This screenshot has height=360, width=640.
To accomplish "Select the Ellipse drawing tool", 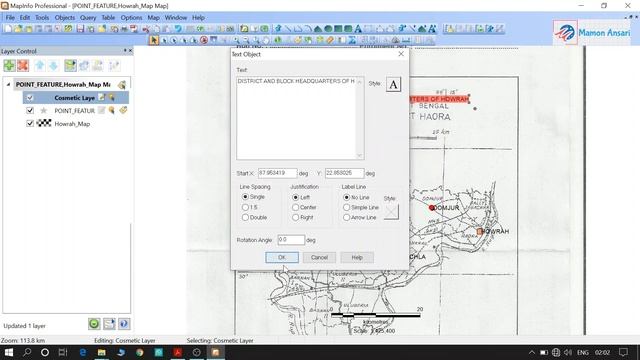I will pyautogui.click(x=328, y=29).
